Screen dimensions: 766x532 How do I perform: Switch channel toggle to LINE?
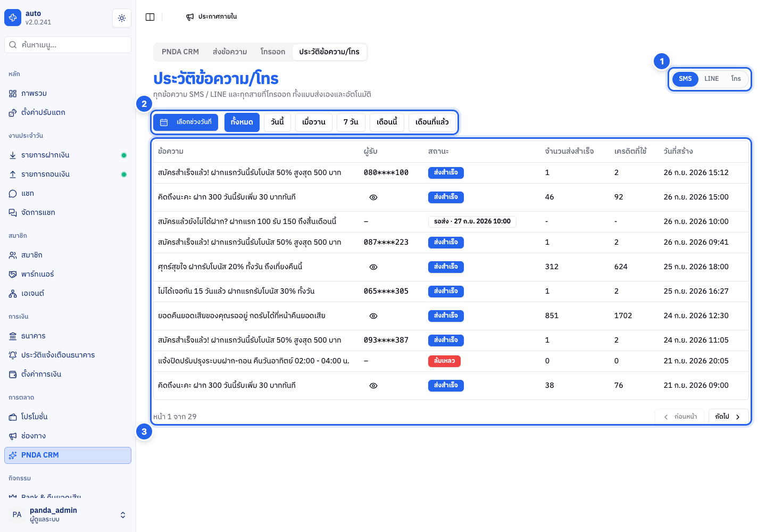tap(711, 79)
